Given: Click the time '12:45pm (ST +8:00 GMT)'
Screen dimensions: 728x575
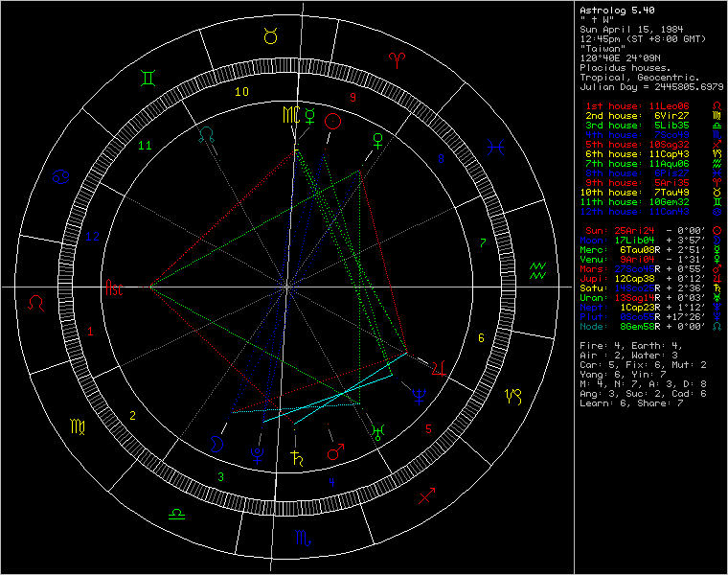Looking at the screenshot, I should [x=643, y=38].
